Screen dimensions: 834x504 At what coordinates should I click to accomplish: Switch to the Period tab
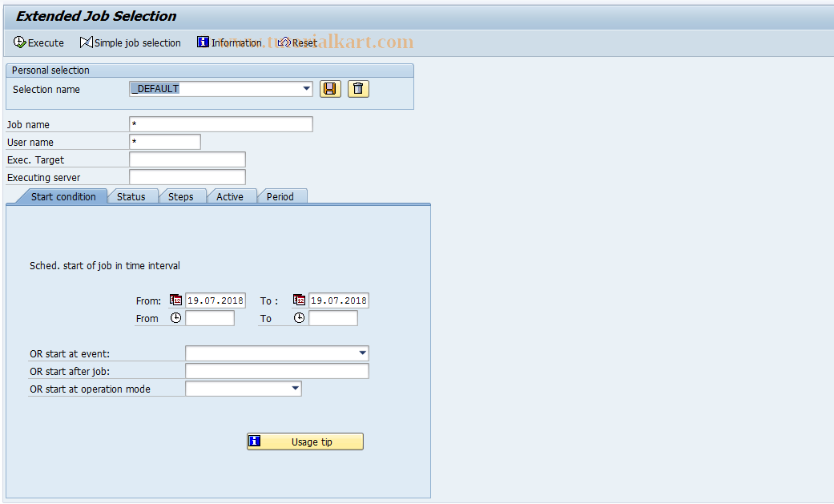280,196
